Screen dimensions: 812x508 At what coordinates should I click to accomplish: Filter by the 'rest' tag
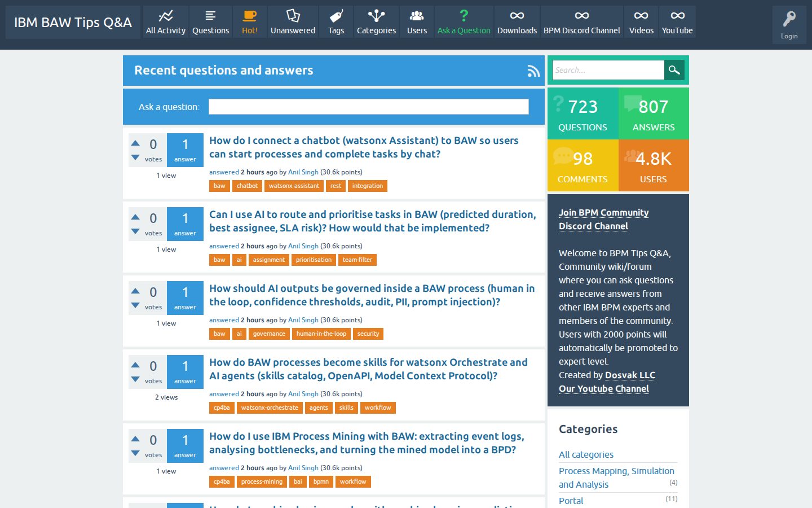[336, 186]
